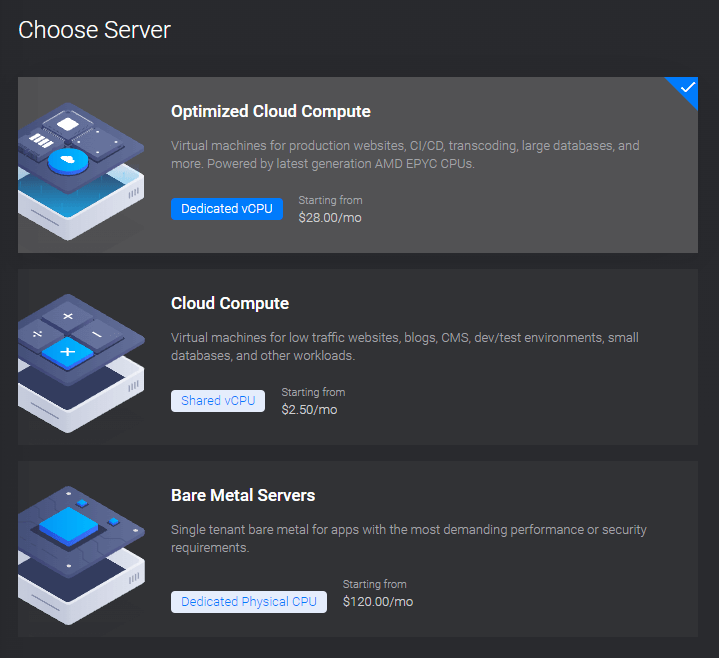The height and width of the screenshot is (658, 719).
Task: Click the Shared vCPU badge
Action: click(218, 401)
